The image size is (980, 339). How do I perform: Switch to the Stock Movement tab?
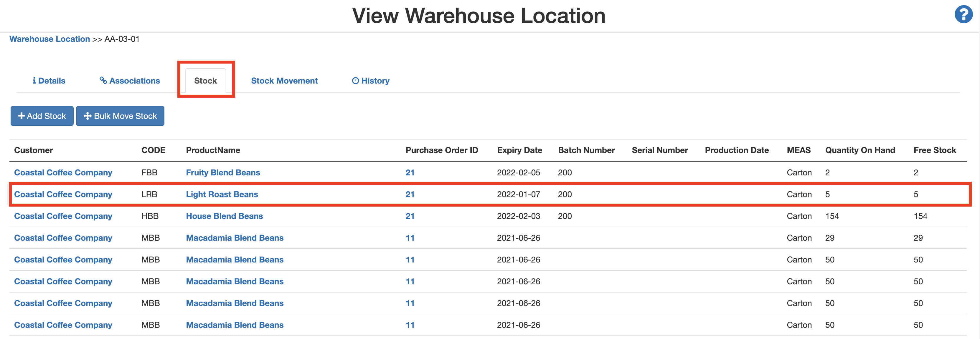tap(284, 81)
